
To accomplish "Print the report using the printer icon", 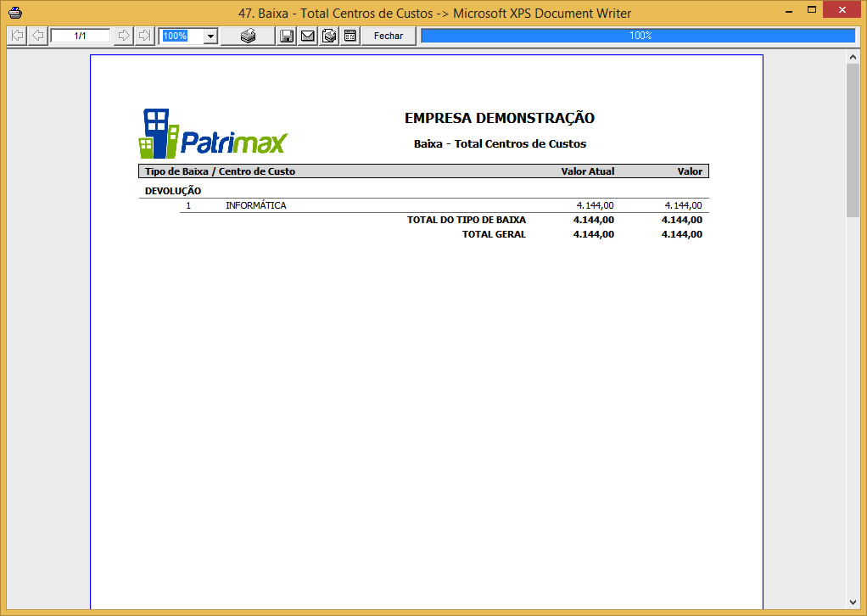I will (248, 36).
